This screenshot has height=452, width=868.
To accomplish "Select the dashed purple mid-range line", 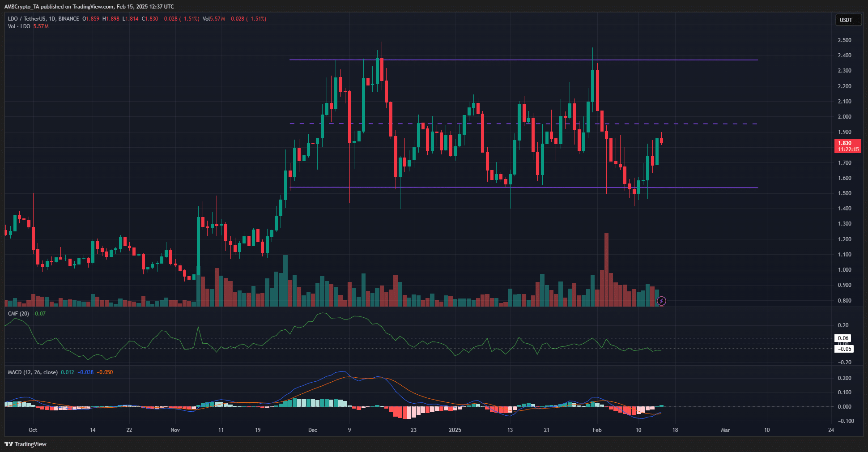I will [x=492, y=124].
